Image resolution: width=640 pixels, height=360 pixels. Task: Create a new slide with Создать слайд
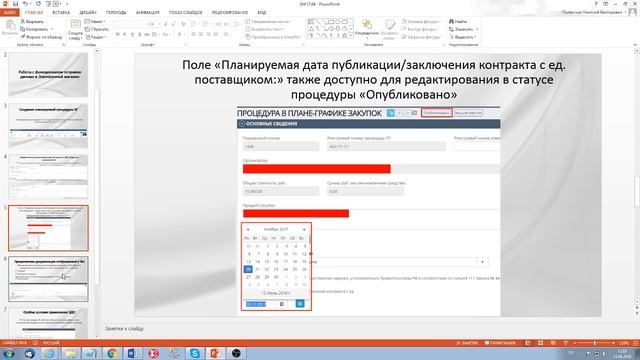click(76, 29)
